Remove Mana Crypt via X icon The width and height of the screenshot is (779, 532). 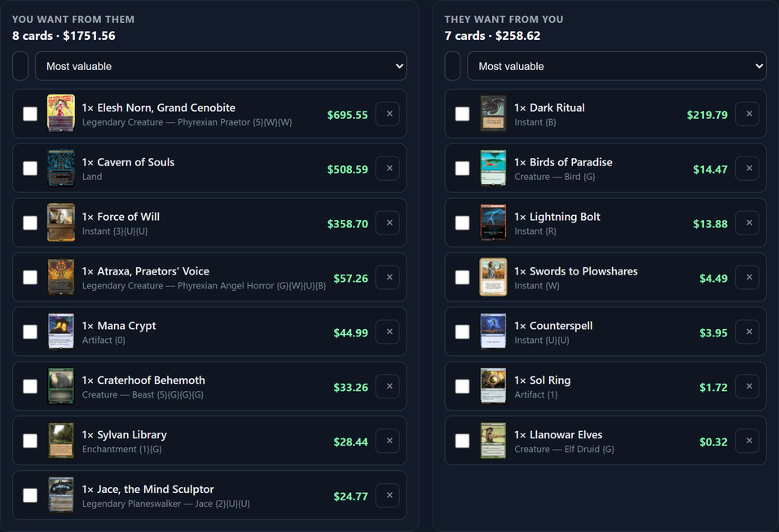(x=388, y=332)
